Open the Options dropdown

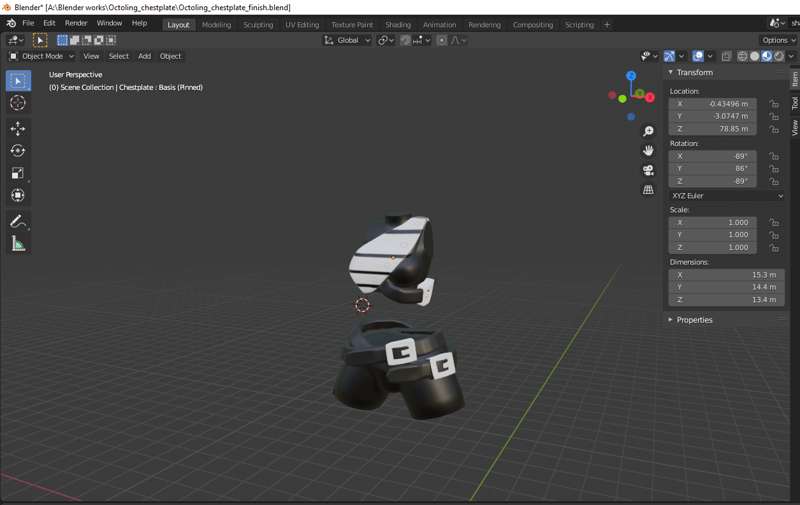pos(778,40)
